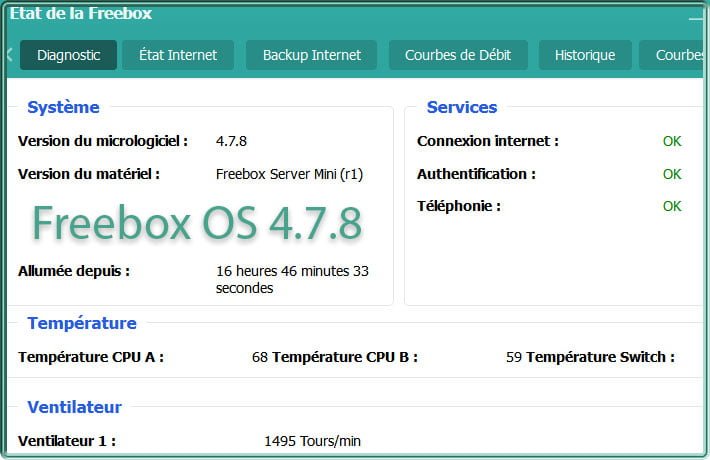This screenshot has width=710, height=460.
Task: Click the 'Température Switch :' label
Action: [600, 357]
